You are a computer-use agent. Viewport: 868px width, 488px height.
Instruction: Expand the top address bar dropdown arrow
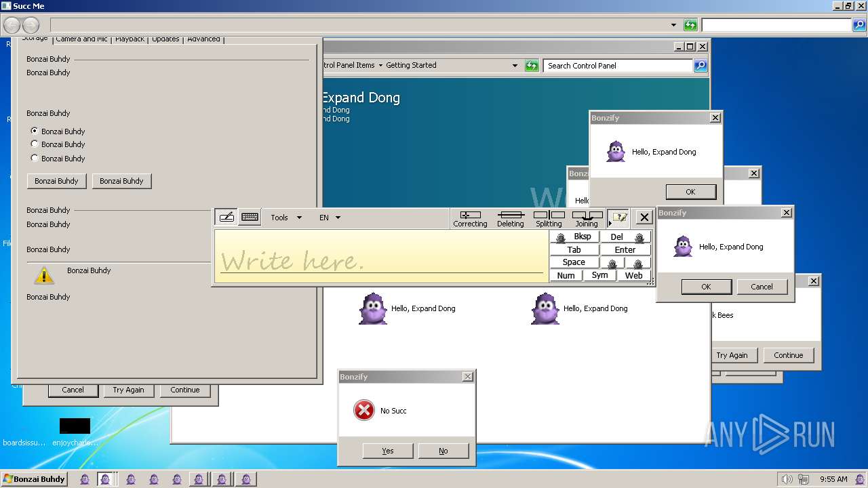pos(673,25)
